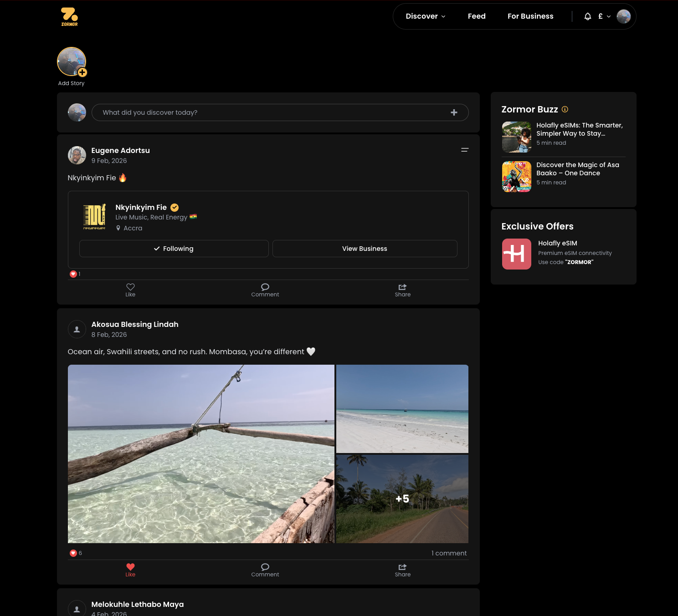Open the notifications bell
This screenshot has width=678, height=616.
pyautogui.click(x=587, y=16)
